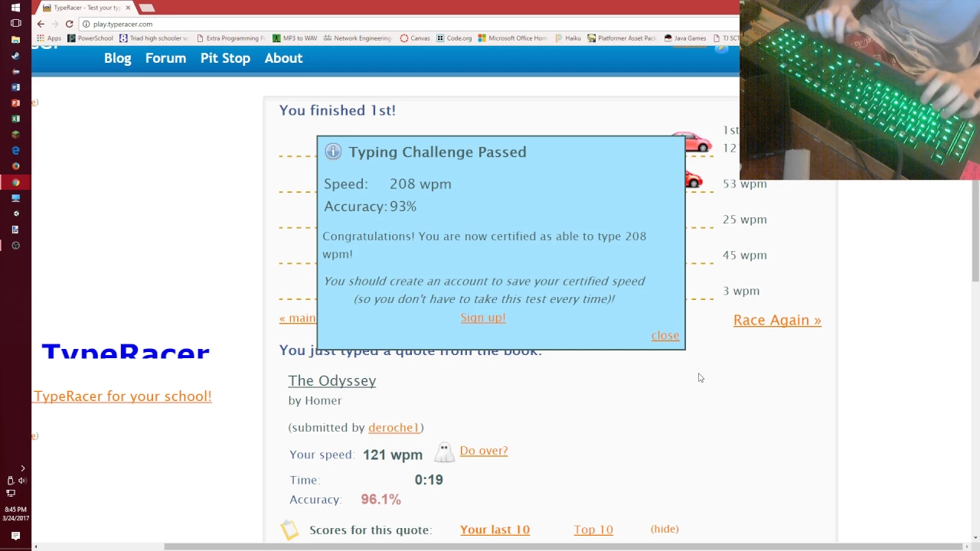This screenshot has height=551, width=980.
Task: Open Steam from the taskbar
Action: 15,55
